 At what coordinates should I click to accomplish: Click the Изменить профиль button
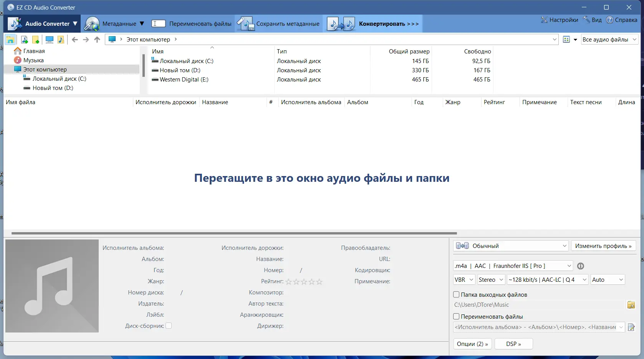point(603,246)
